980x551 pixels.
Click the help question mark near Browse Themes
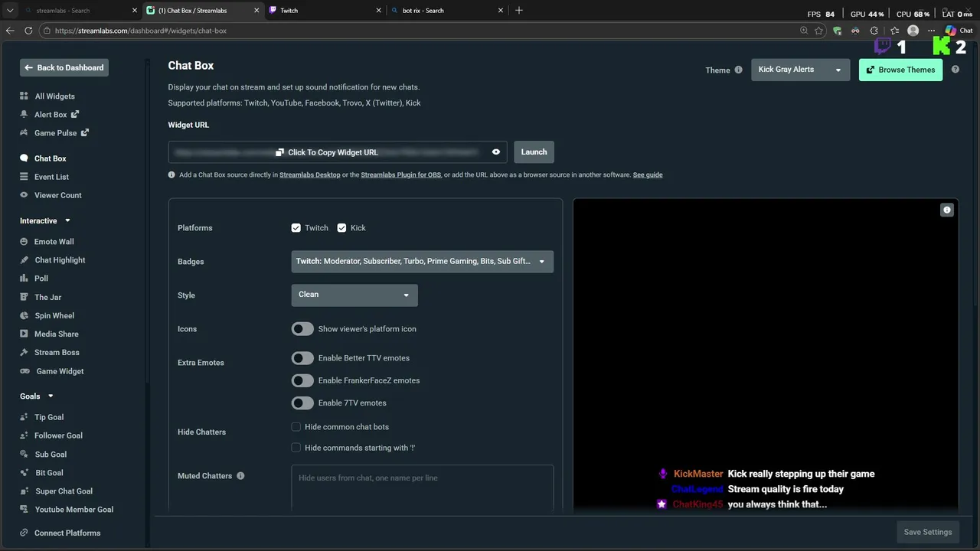click(955, 70)
